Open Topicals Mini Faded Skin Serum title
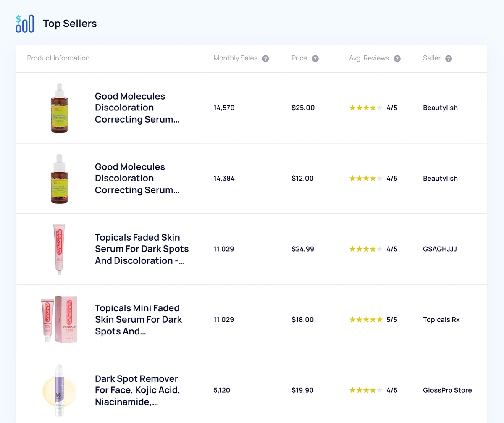Image resolution: width=504 pixels, height=423 pixels. click(138, 320)
